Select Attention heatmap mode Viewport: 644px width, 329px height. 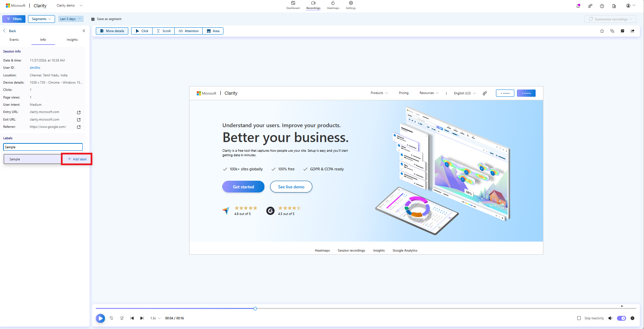[x=188, y=31]
